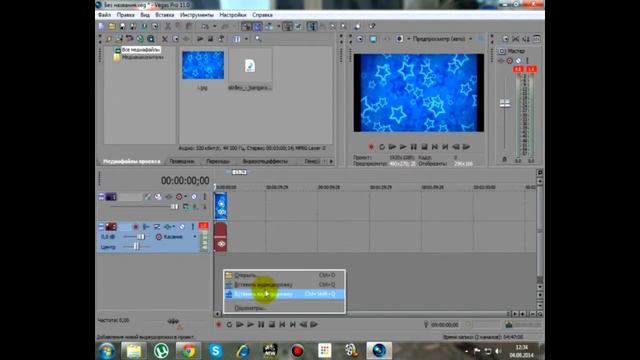Click the Undo arrow icon
This screenshot has width=640, height=360.
[205, 27]
